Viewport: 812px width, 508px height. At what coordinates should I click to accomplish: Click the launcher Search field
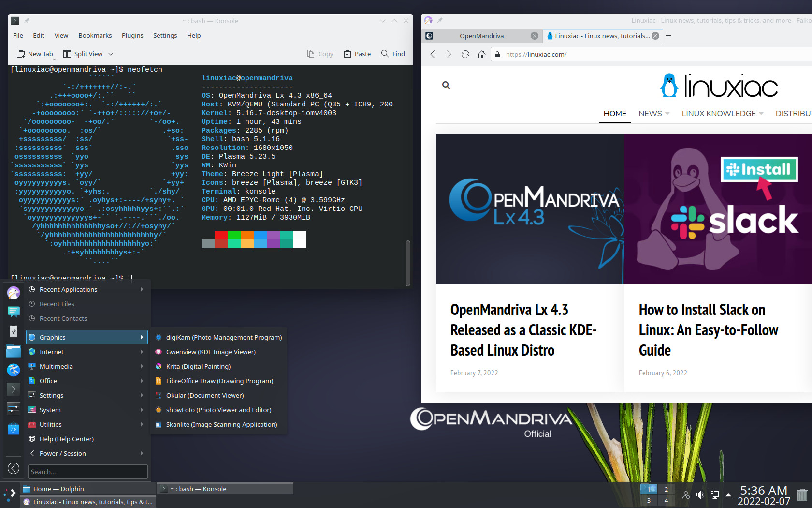coord(87,472)
